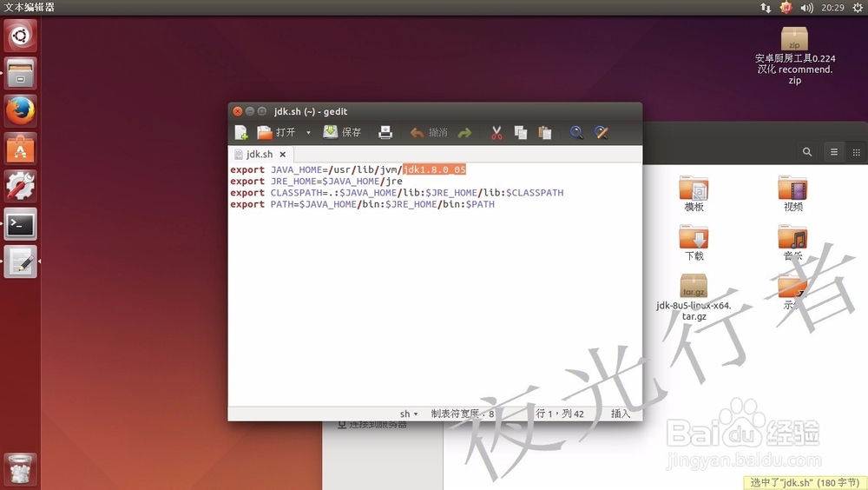Open the Templates (模板) folder
Screen dimensions: 868x490
694,194
